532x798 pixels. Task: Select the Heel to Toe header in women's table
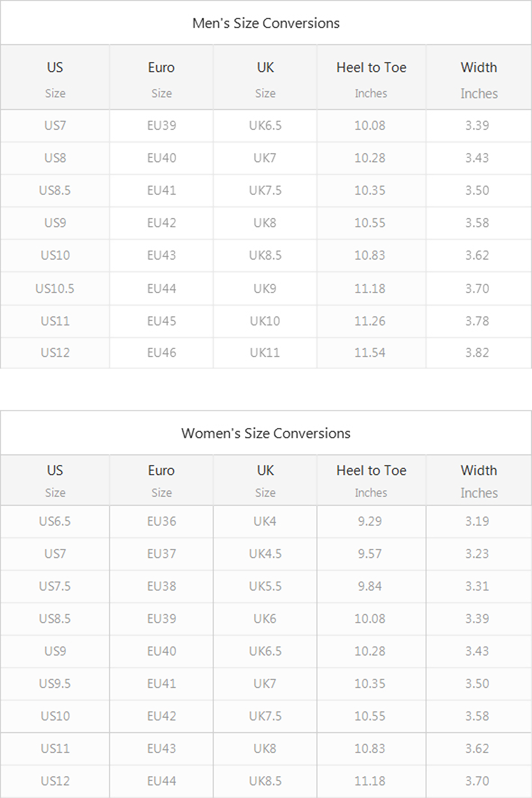371,480
